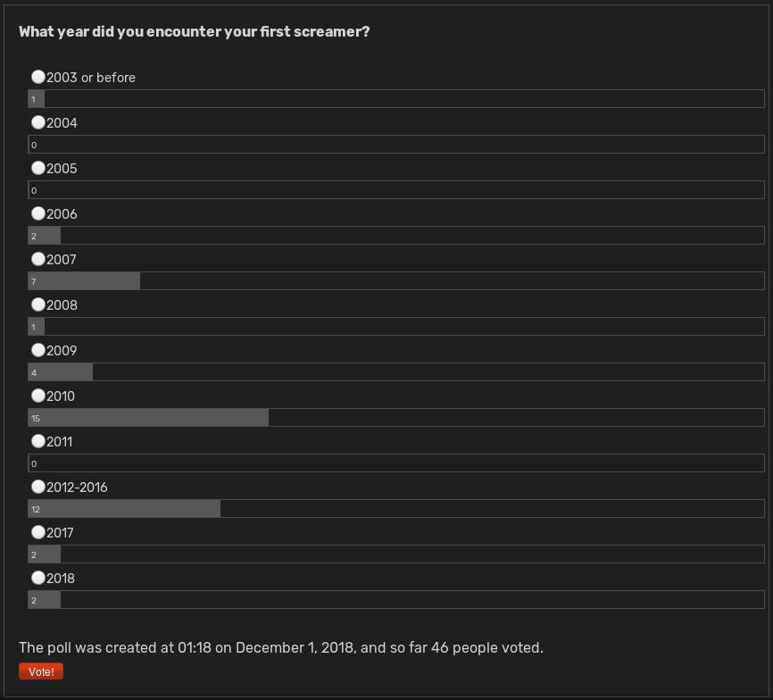Select the 2017 radio button

pos(38,532)
